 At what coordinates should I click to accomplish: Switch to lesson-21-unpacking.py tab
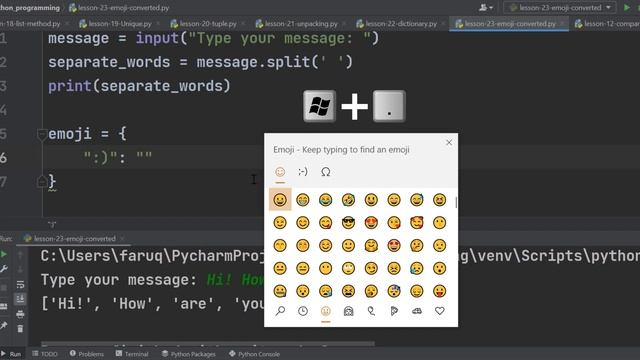click(296, 24)
